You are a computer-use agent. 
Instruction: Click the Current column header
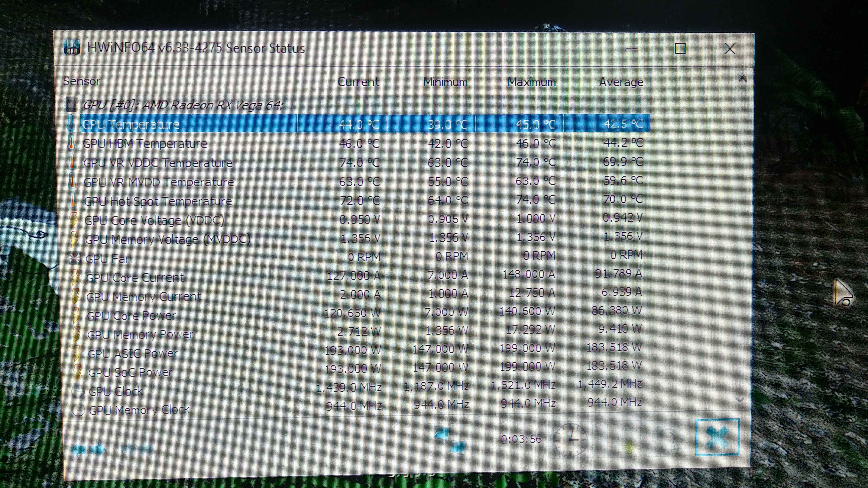(358, 82)
